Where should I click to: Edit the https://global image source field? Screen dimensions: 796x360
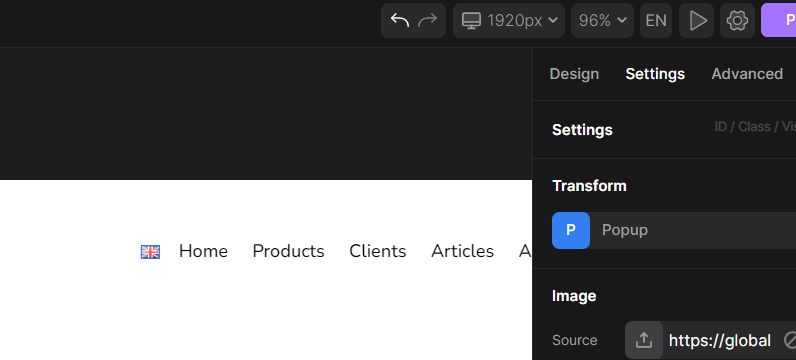tap(720, 340)
